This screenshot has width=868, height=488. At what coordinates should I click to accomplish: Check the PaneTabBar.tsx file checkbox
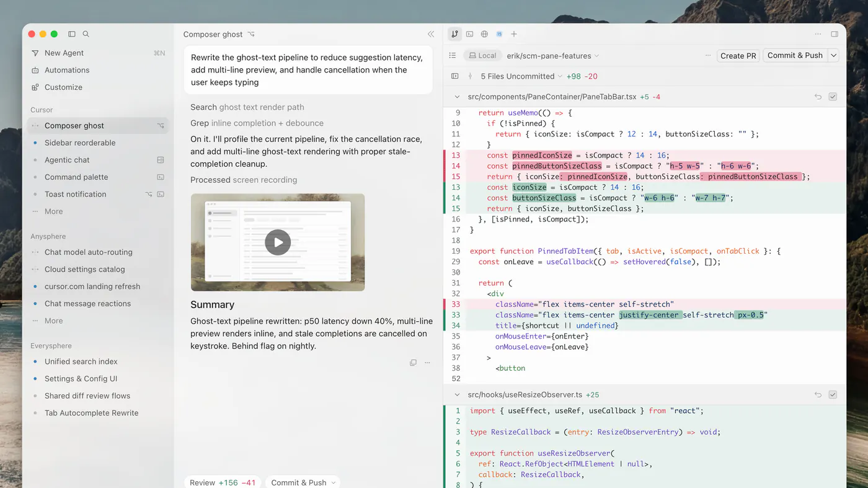833,97
